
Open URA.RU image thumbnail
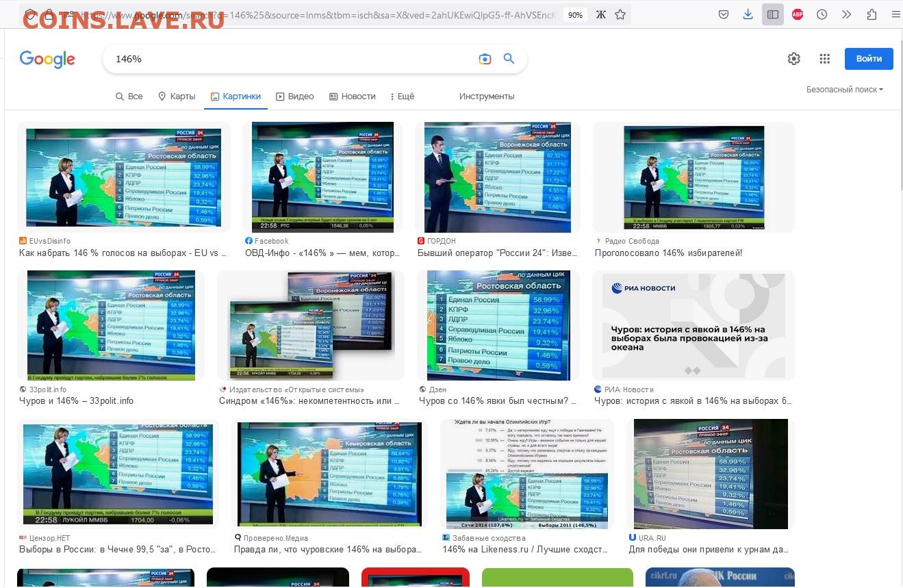pos(711,474)
